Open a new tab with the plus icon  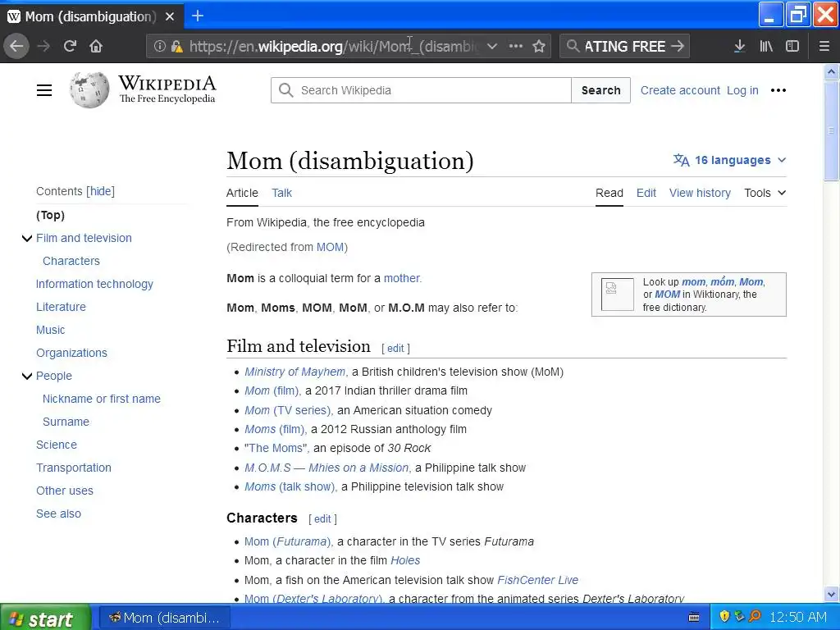(x=198, y=16)
